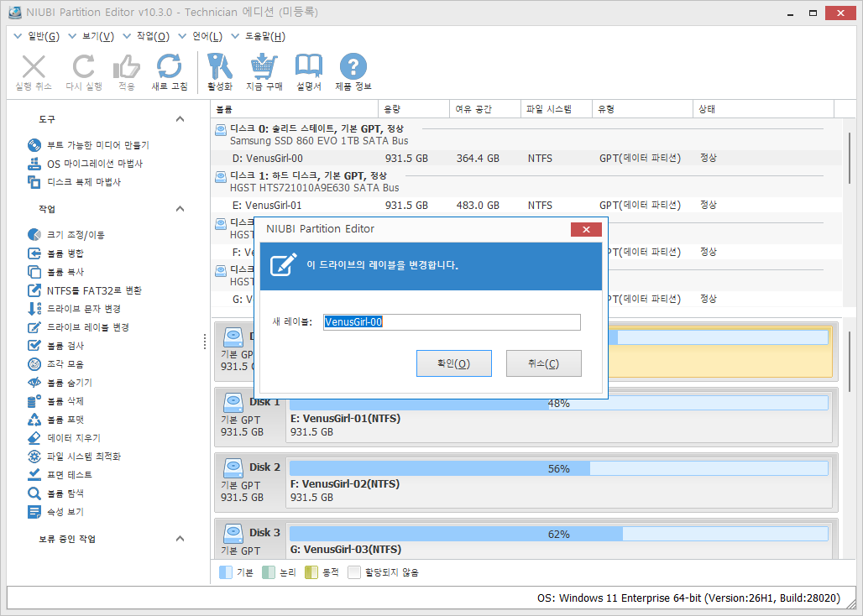Sort by the 볼륨 column header
This screenshot has width=863, height=616.
pyautogui.click(x=295, y=109)
